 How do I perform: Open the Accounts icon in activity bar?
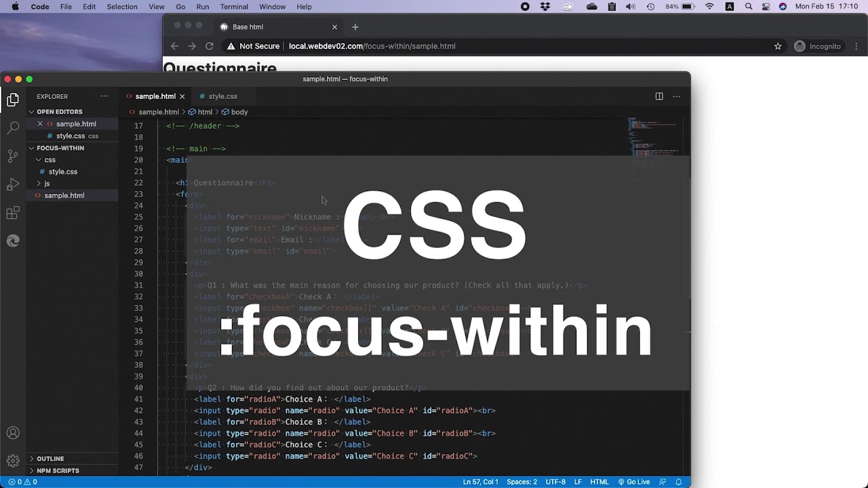(x=13, y=433)
